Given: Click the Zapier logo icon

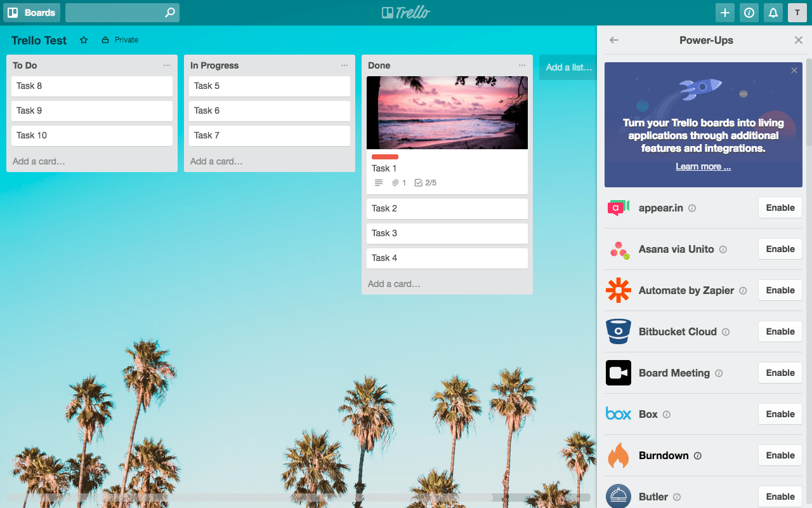Looking at the screenshot, I should pyautogui.click(x=619, y=290).
